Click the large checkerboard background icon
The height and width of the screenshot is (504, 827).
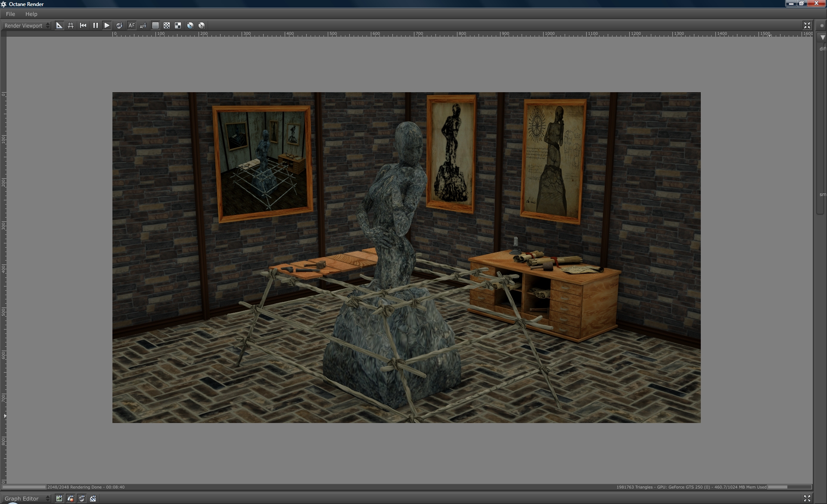(x=178, y=25)
